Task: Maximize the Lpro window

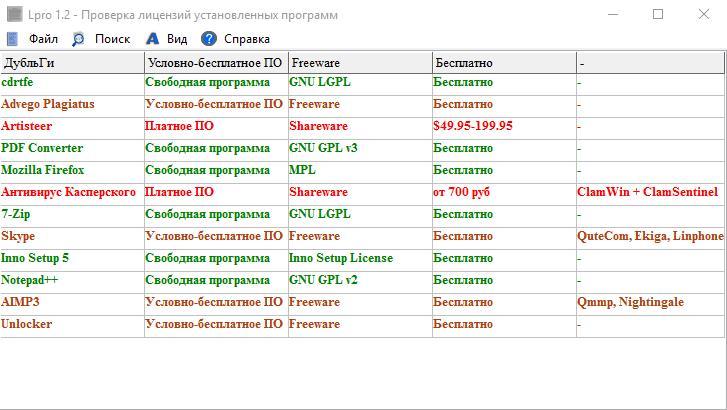Action: [x=658, y=14]
